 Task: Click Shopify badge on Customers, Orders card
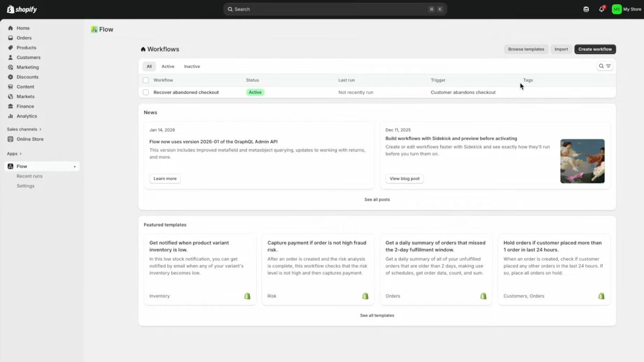602,296
